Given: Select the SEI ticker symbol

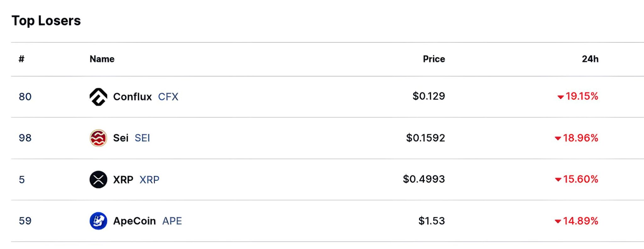Looking at the screenshot, I should 142,138.
